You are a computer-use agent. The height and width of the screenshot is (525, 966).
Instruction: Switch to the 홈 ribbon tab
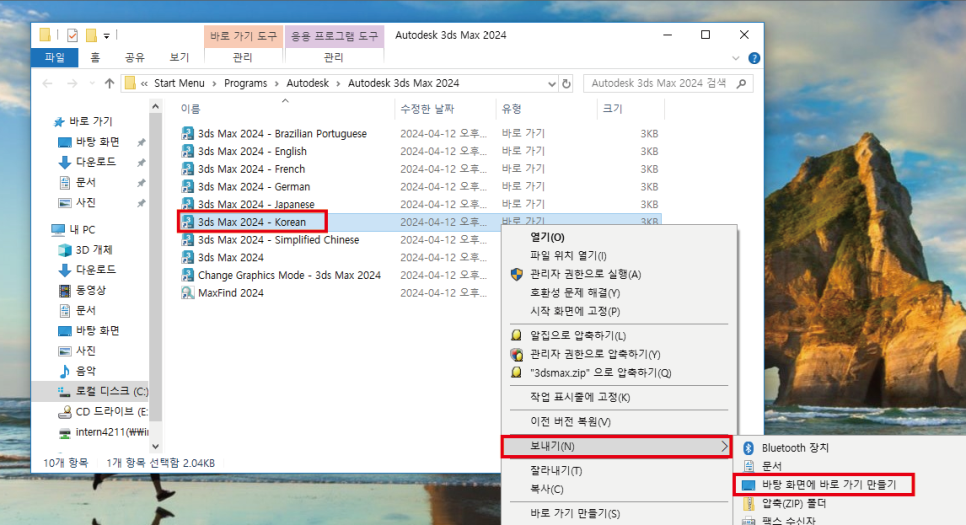(x=95, y=57)
